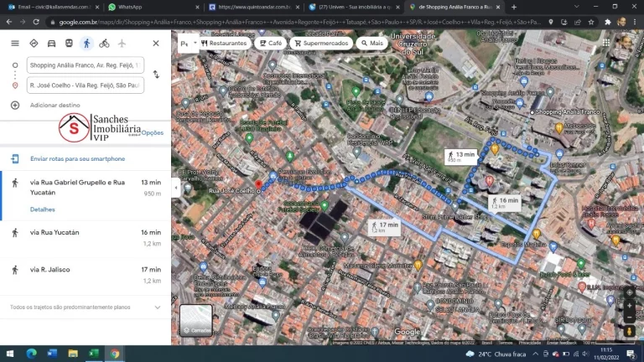Select route via R. Jalisco
Viewport: 644px width, 362px height.
86,276
